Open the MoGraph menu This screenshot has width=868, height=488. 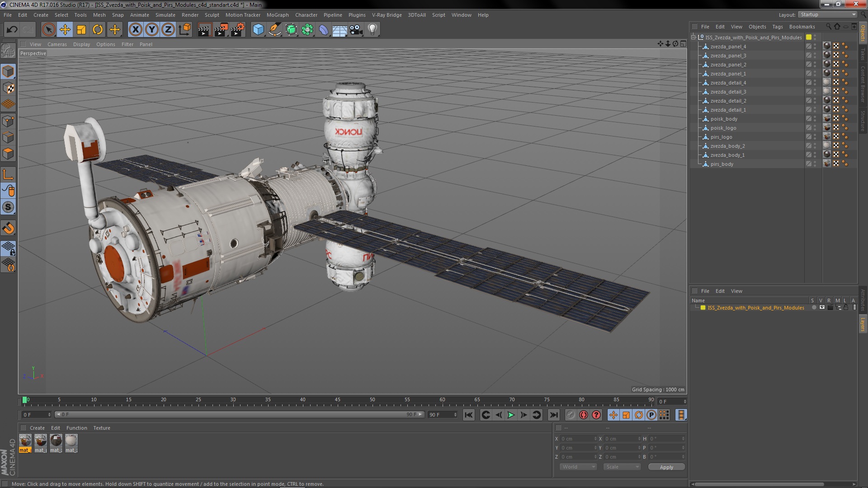click(x=277, y=15)
